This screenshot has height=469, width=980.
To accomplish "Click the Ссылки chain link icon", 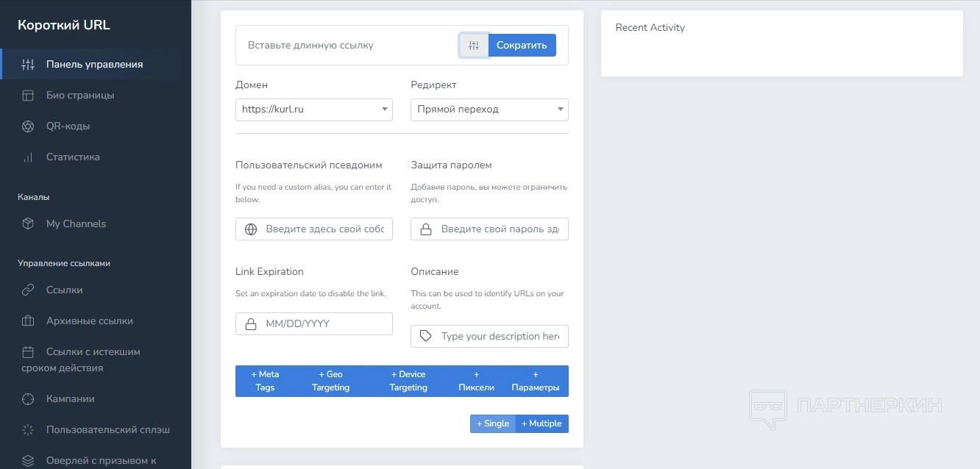I will click(28, 290).
